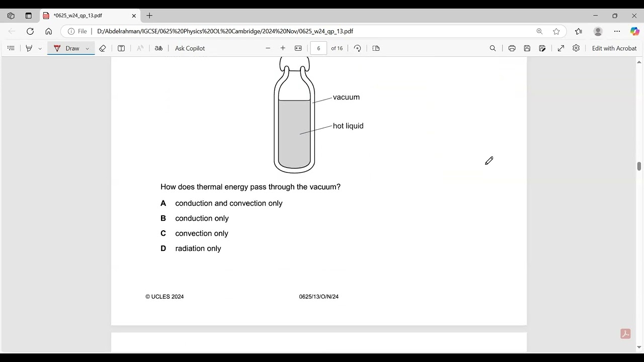Open the Copilot sidebar
Viewport: 644px width, 362px height.
pyautogui.click(x=634, y=31)
